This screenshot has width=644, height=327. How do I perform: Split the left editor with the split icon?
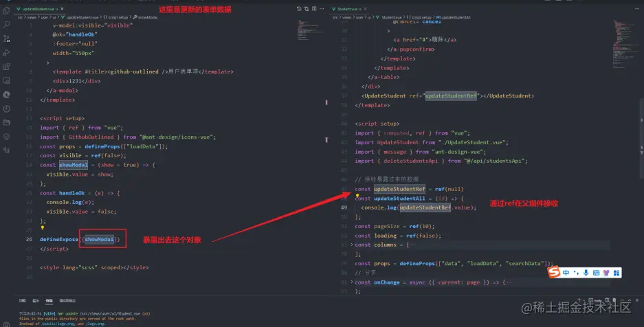[314, 9]
